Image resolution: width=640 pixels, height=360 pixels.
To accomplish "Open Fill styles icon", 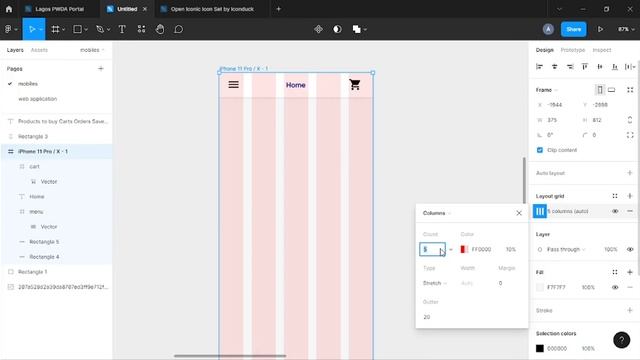I will click(x=615, y=272).
